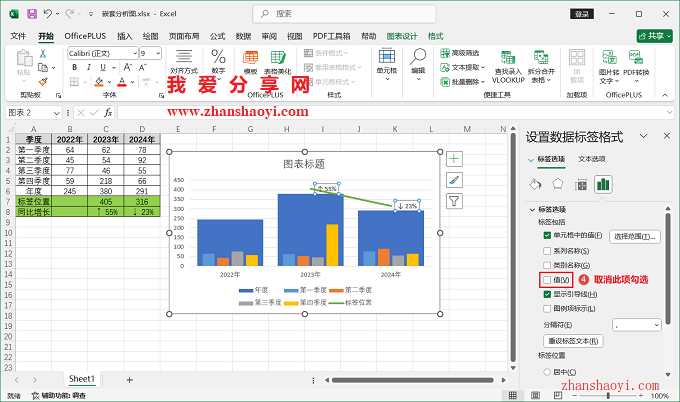The image size is (680, 402).
Task: Select the 居中 label position radio
Action: (x=547, y=372)
